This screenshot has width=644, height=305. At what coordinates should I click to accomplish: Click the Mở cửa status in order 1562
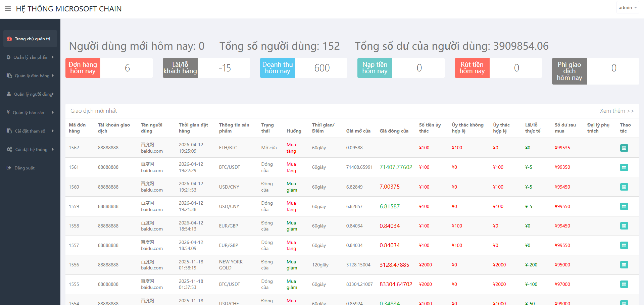(269, 148)
